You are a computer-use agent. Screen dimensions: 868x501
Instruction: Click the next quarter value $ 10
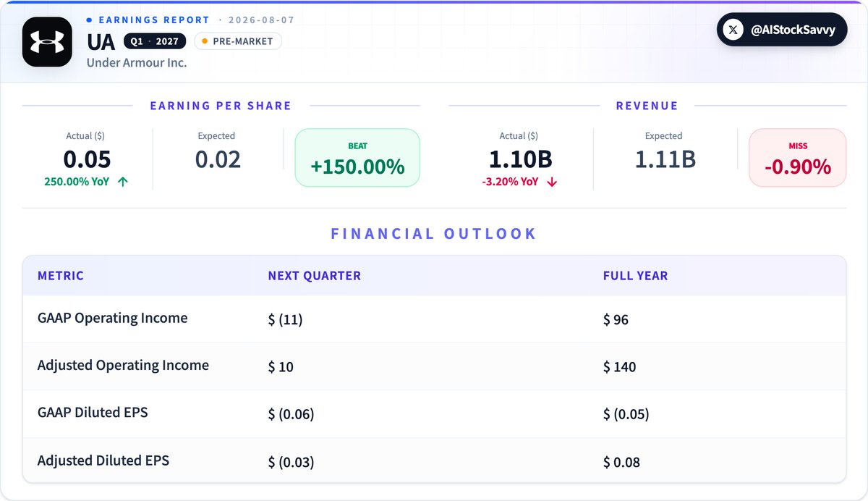[281, 367]
